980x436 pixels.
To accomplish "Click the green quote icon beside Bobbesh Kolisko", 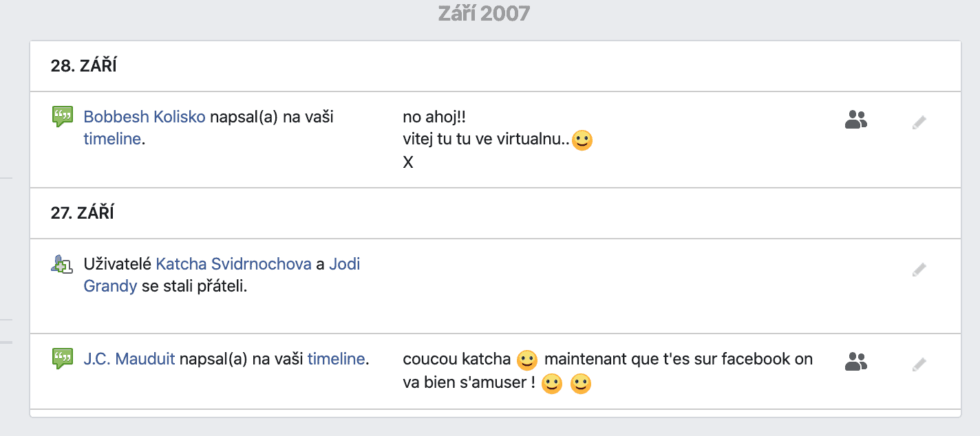I will click(x=63, y=117).
